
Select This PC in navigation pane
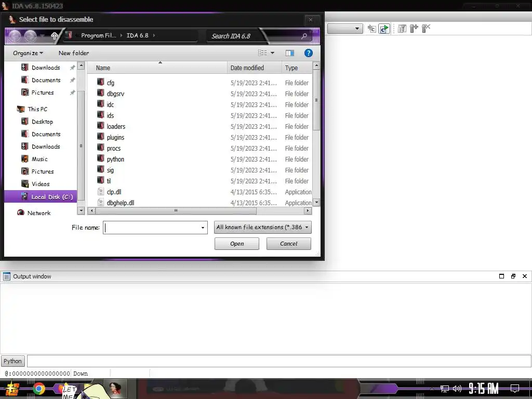[x=37, y=109]
